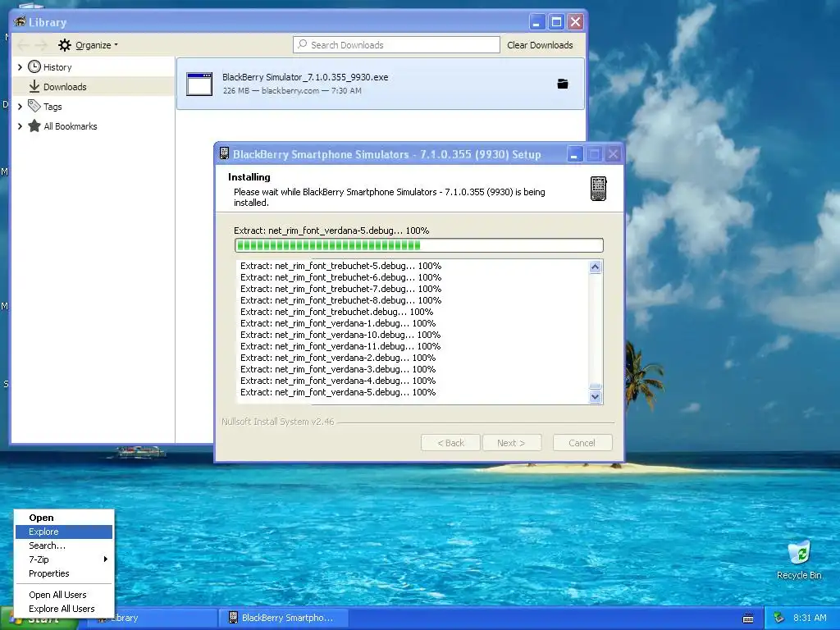This screenshot has height=630, width=840.
Task: Switch to the BlackBerry Smartpho... taskbar button
Action: click(x=284, y=618)
